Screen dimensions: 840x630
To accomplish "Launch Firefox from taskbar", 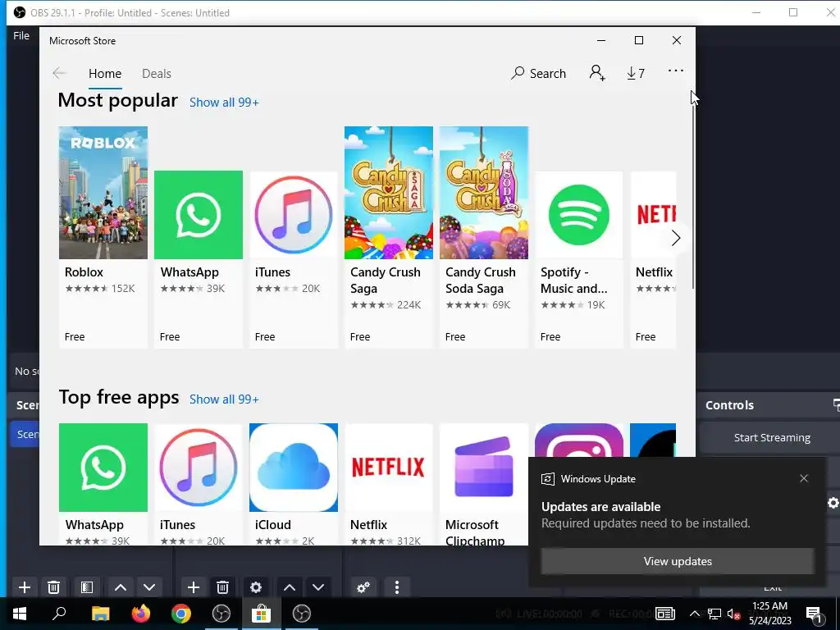I will 141,614.
